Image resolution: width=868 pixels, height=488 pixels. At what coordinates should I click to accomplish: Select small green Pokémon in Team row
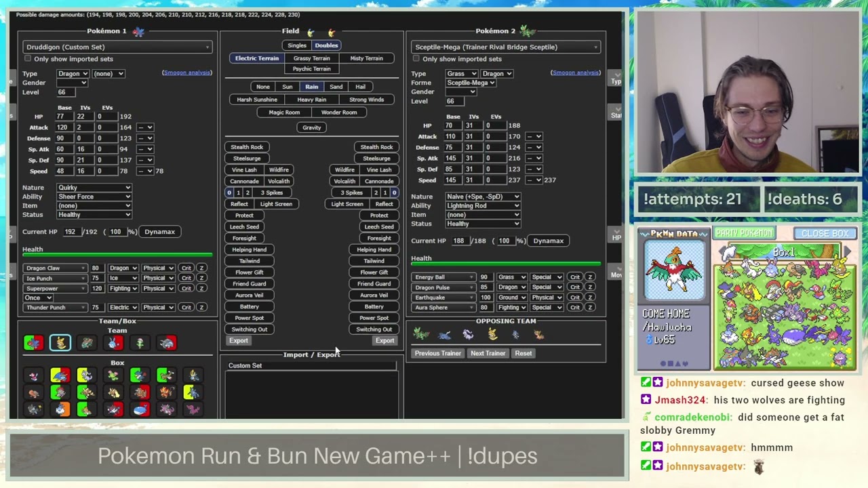tap(140, 344)
